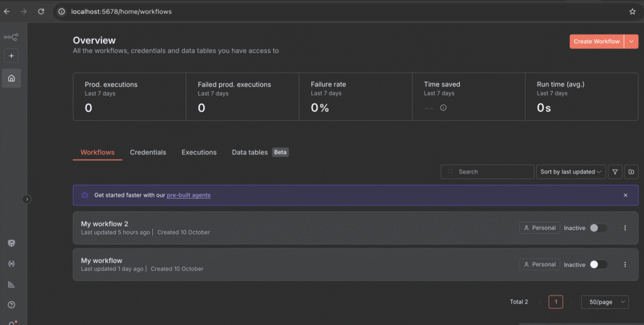Click the filter funnel icon
644x325 pixels.
point(615,172)
